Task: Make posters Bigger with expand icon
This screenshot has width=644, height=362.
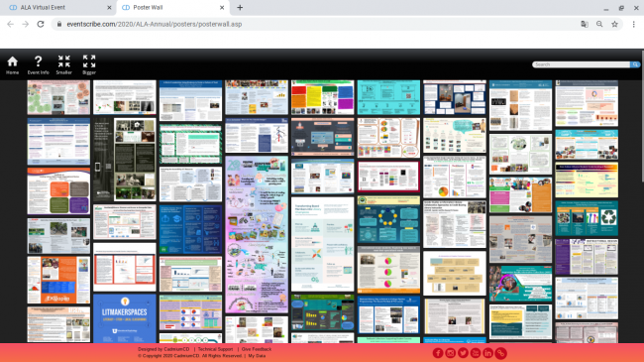Action: click(89, 65)
